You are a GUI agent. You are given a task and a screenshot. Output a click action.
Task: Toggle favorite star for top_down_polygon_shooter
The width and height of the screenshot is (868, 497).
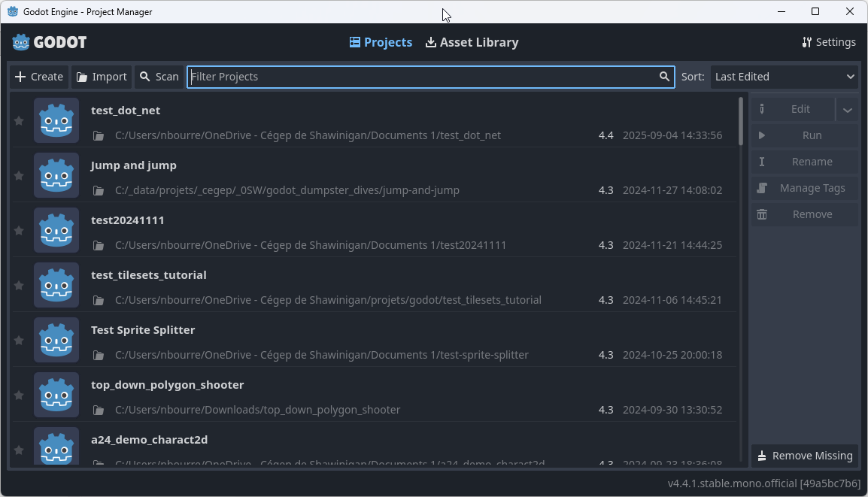click(x=19, y=395)
